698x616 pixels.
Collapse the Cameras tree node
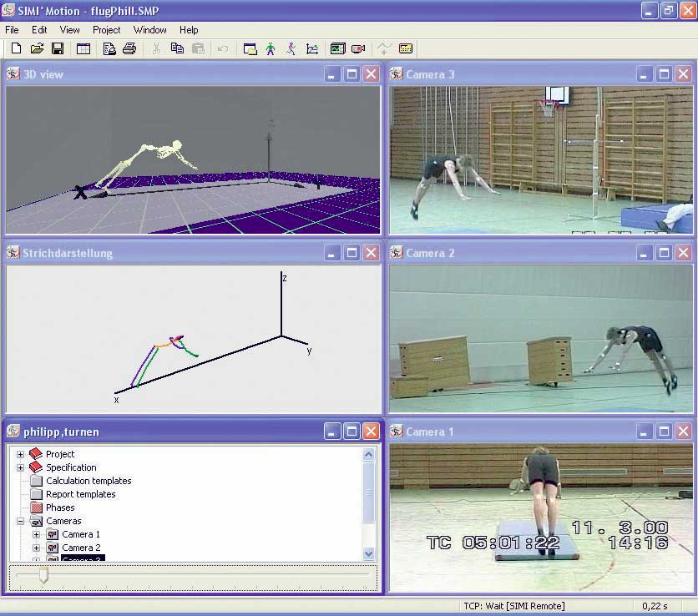click(x=20, y=521)
